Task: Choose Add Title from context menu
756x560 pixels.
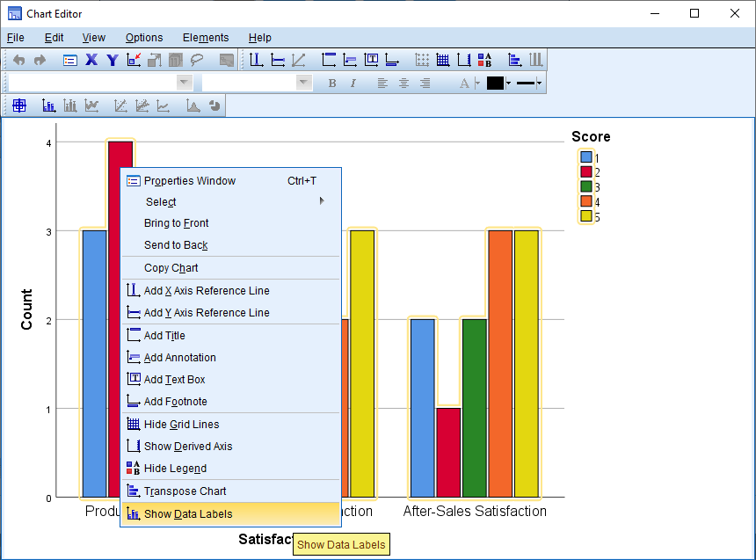Action: (230, 335)
